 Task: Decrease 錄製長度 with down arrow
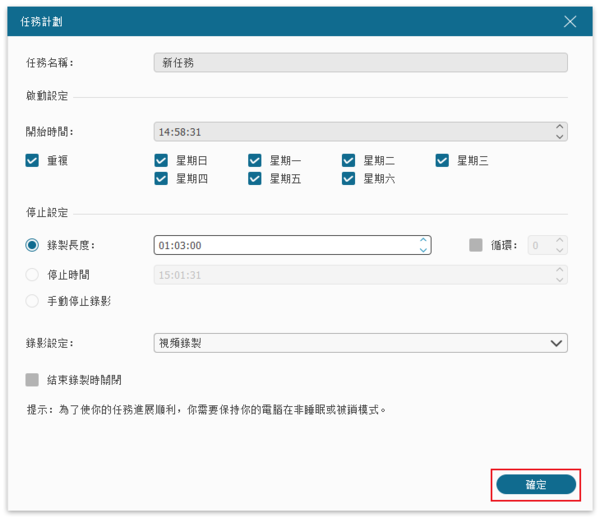point(424,250)
